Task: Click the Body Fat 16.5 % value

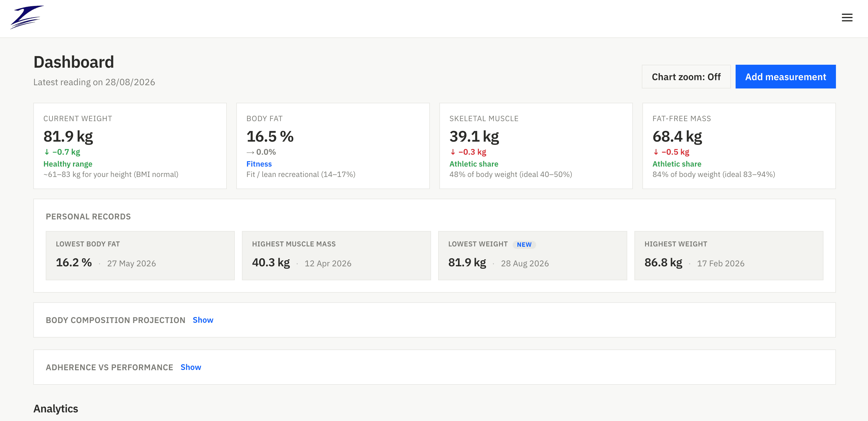Action: pos(270,136)
